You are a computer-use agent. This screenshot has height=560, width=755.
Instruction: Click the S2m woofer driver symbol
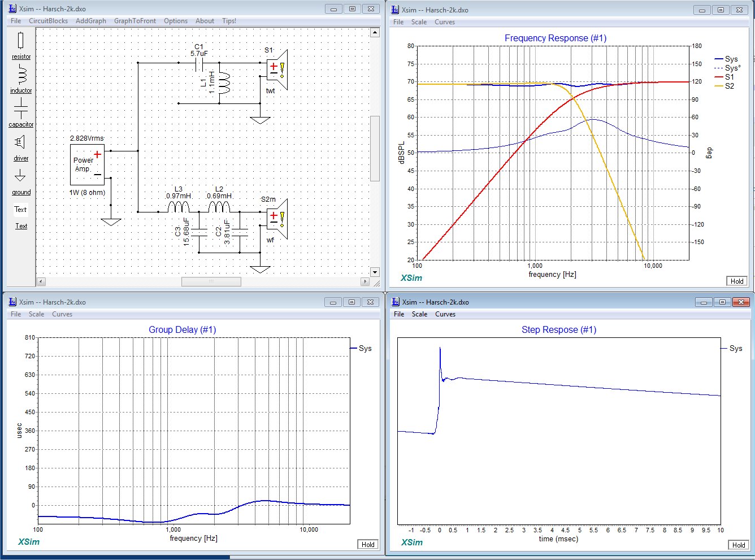(x=277, y=219)
